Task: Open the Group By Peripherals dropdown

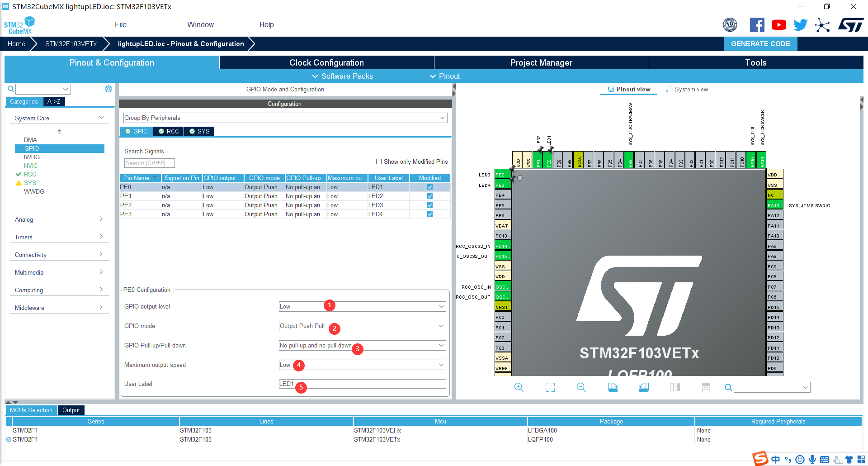Action: [285, 118]
